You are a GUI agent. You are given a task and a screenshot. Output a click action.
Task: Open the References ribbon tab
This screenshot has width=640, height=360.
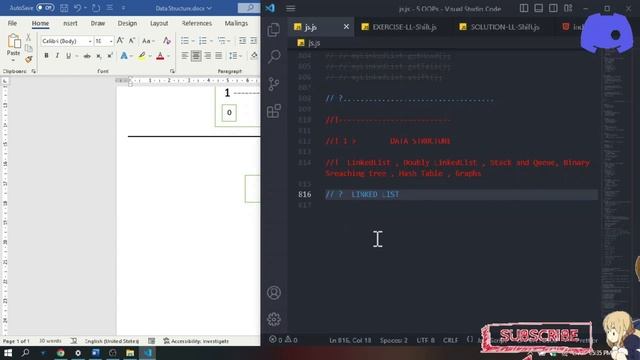tap(197, 23)
